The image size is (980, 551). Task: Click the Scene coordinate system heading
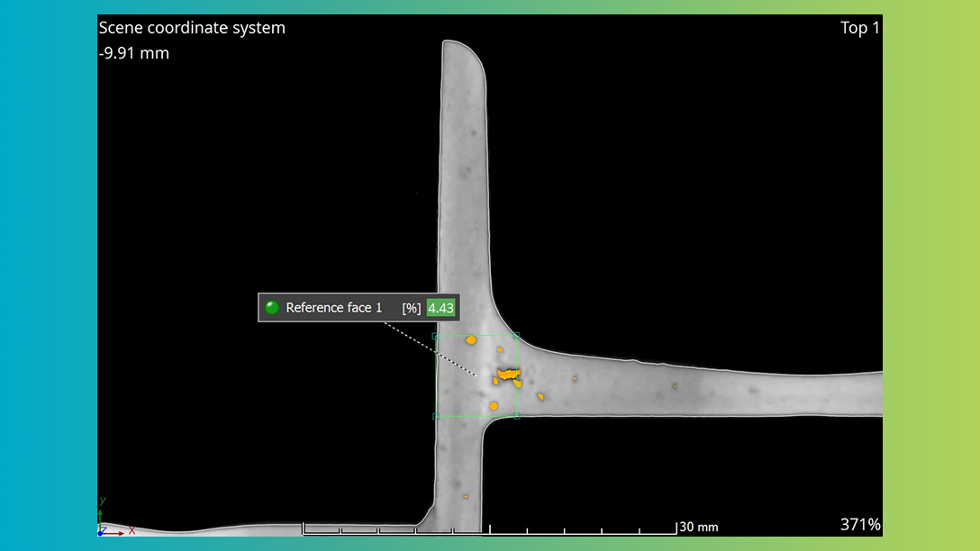coord(192,28)
